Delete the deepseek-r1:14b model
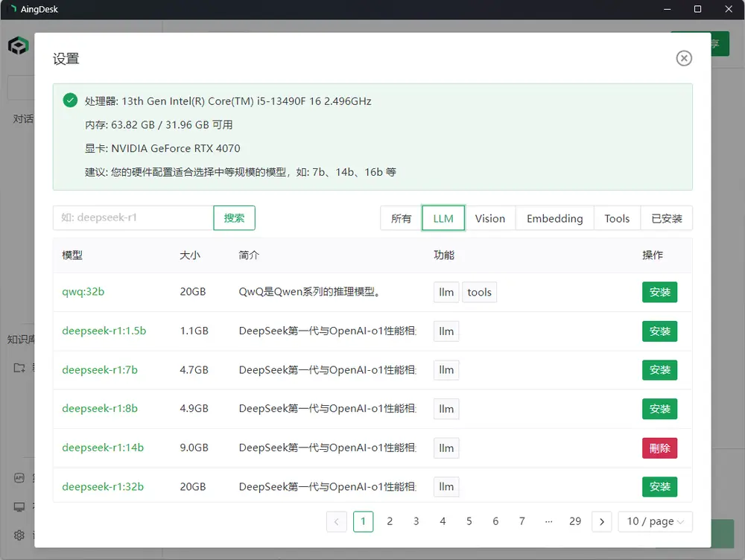The height and width of the screenshot is (560, 745). coord(659,448)
